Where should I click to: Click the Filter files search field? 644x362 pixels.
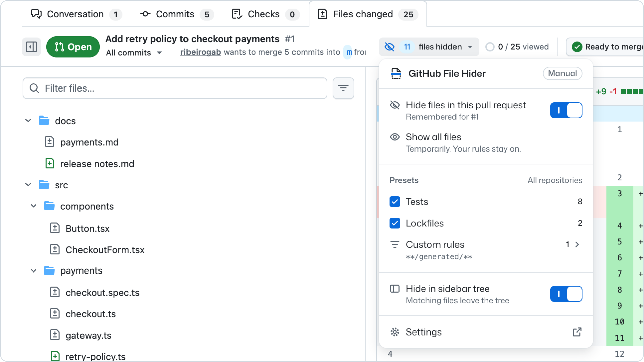point(175,88)
